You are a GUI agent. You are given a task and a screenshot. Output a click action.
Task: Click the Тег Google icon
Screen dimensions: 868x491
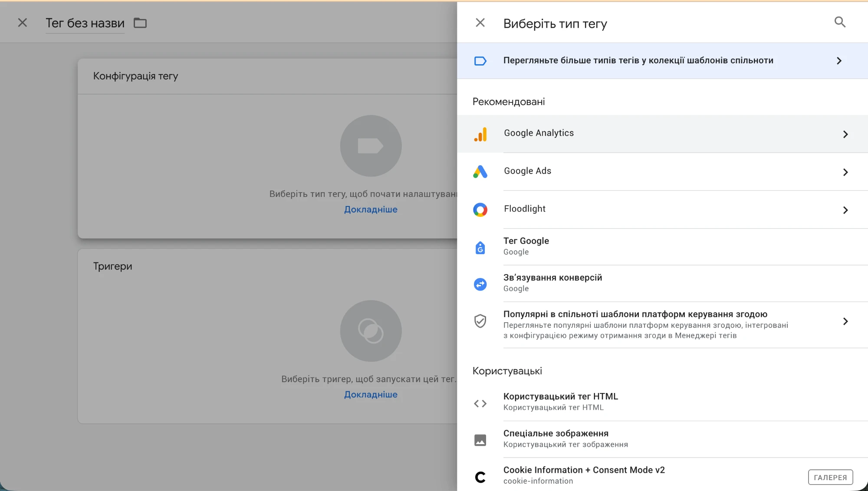(x=480, y=247)
